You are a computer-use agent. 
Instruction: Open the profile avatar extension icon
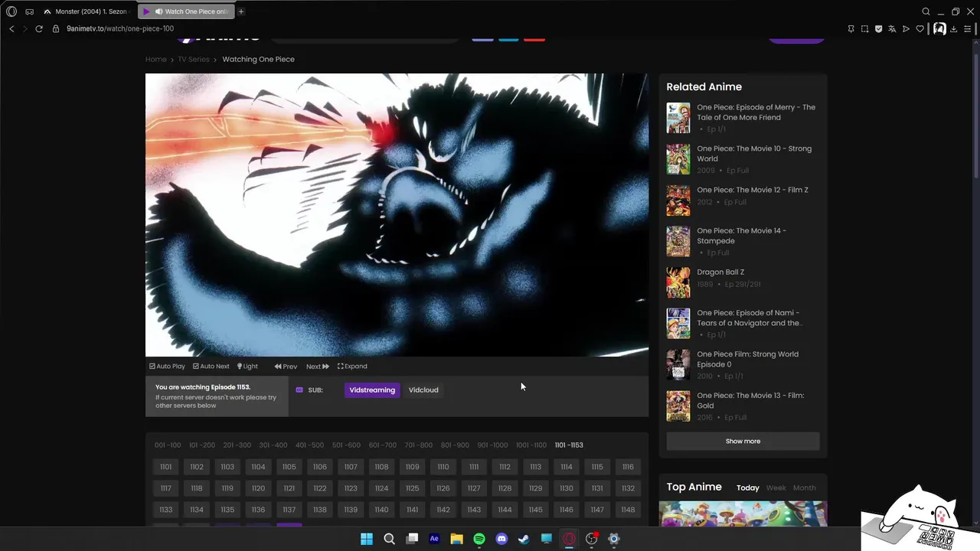click(939, 28)
